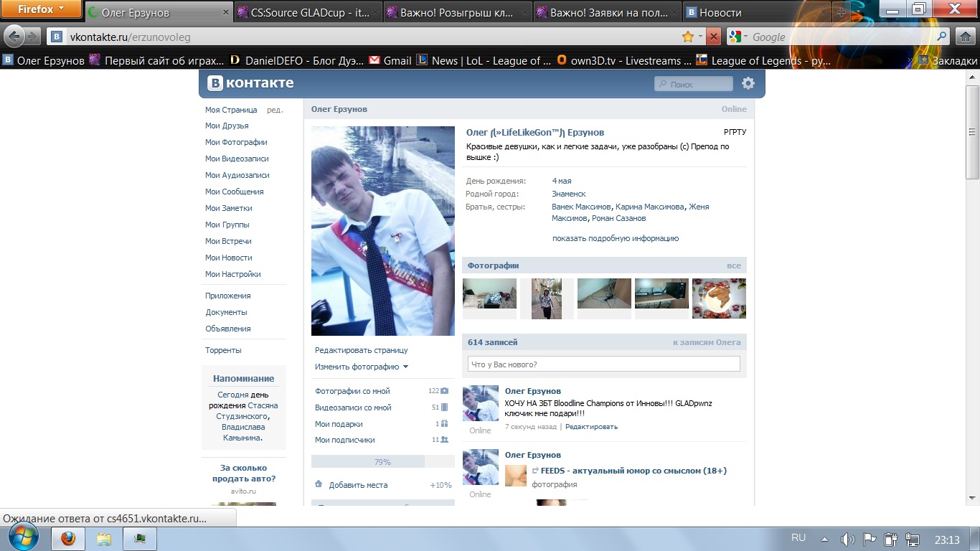Open Gmail bookmark in bookmarks toolbar
The height and width of the screenshot is (551, 980).
pos(390,61)
